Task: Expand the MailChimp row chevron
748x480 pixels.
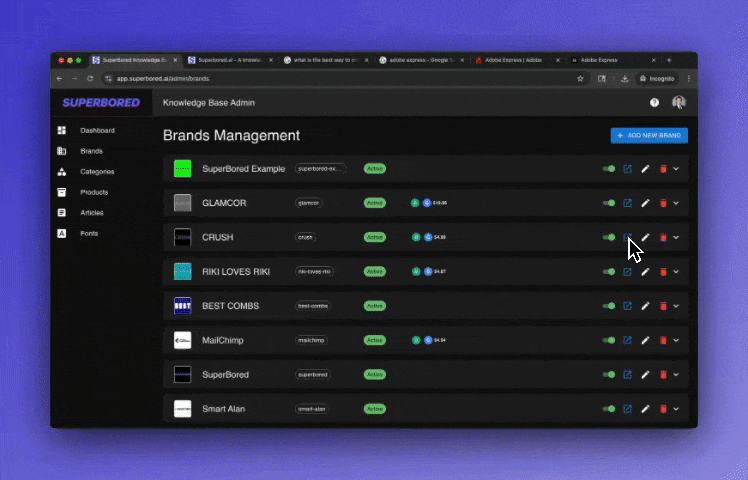Action: click(x=676, y=341)
